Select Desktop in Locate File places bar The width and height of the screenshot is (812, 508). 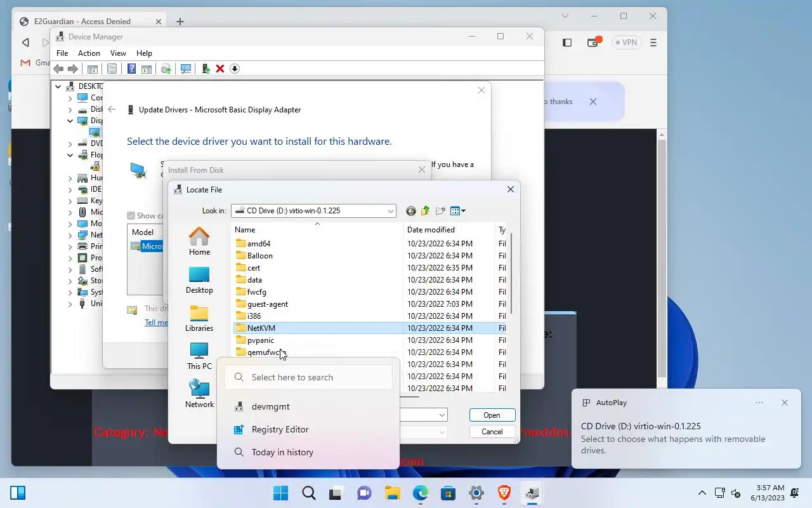(199, 280)
